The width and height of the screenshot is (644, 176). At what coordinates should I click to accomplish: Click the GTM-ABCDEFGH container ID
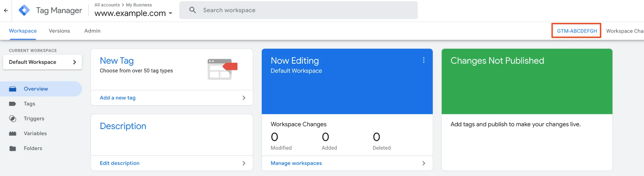(577, 31)
